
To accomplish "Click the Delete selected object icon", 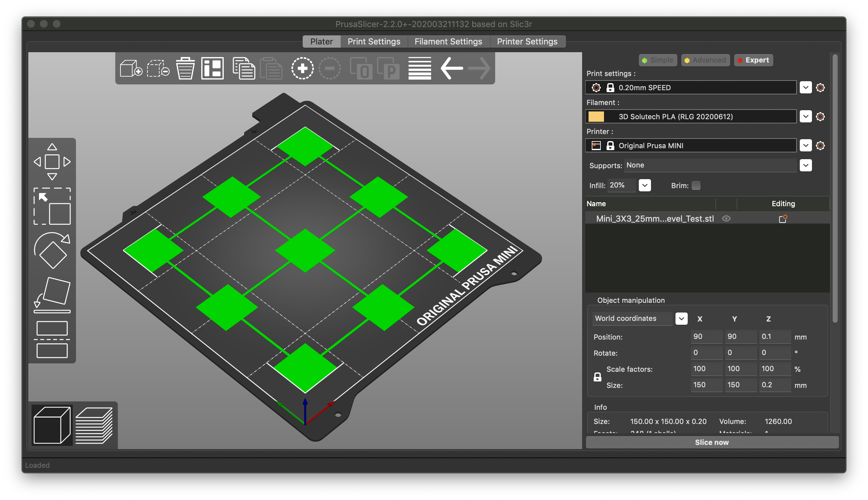I will pos(158,68).
